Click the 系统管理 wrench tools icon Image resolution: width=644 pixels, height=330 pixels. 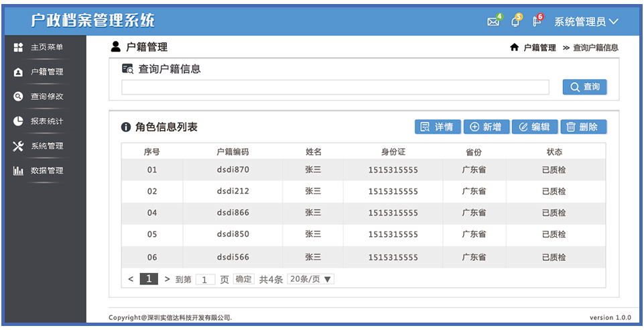[x=18, y=146]
